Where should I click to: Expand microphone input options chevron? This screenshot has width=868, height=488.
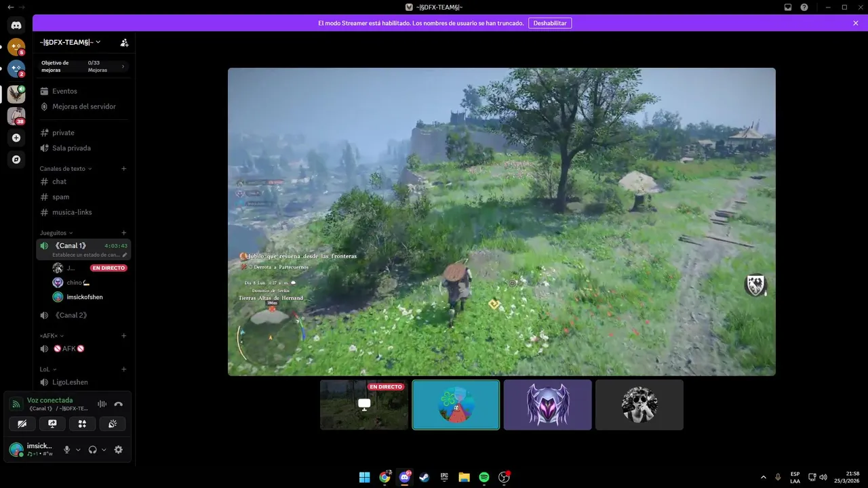pos(78,449)
